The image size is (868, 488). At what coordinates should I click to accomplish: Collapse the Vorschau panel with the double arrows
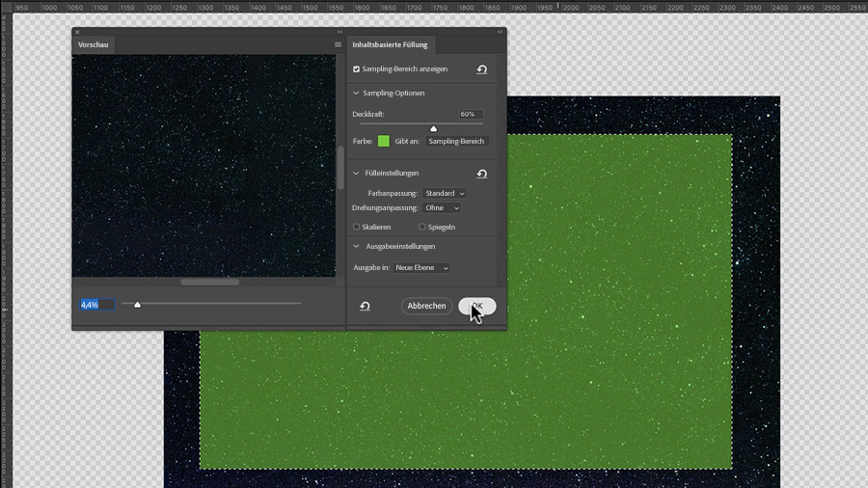[x=339, y=32]
